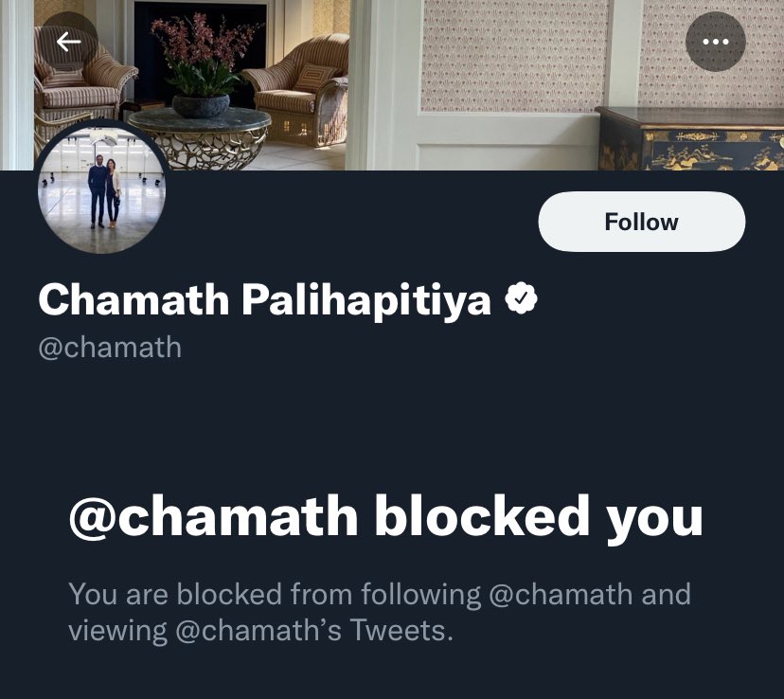The height and width of the screenshot is (699, 784).
Task: Click the patterned wallpaper in the header photo
Action: pos(515,55)
